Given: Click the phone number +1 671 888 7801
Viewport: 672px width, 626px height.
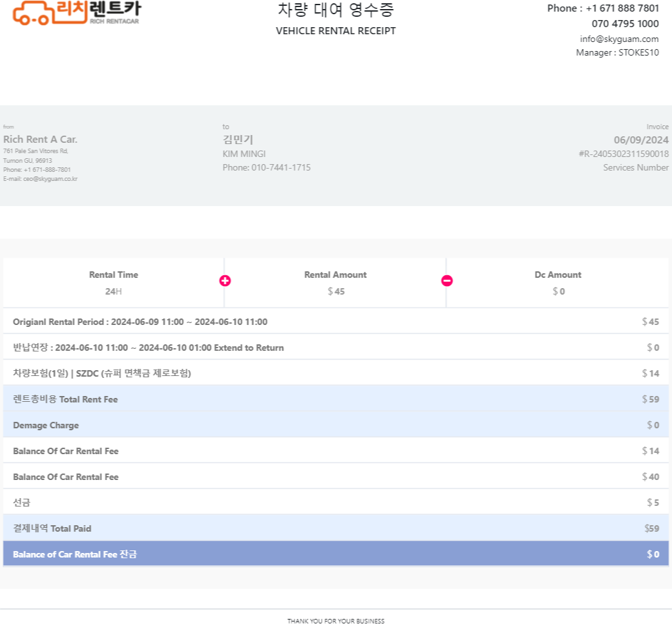Looking at the screenshot, I should coord(622,8).
